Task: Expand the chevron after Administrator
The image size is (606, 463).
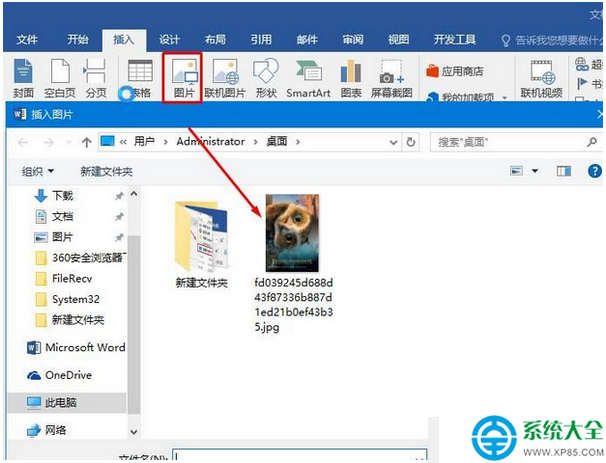Action: tap(255, 142)
